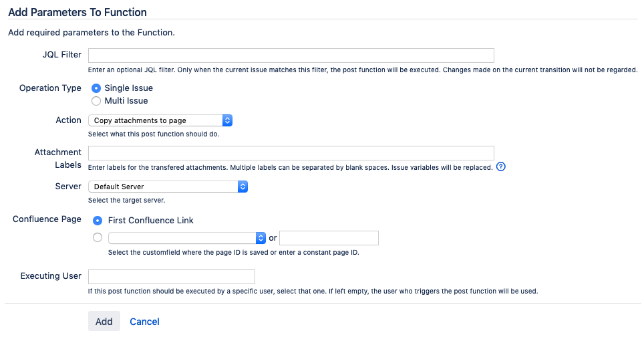644x343 pixels.
Task: Click the 'Executing User' field label
Action: (51, 276)
